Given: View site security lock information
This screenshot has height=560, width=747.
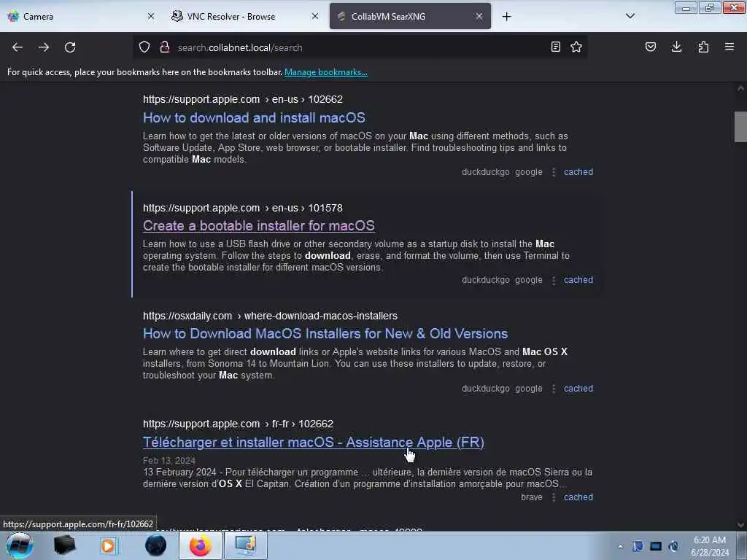Looking at the screenshot, I should click(164, 47).
